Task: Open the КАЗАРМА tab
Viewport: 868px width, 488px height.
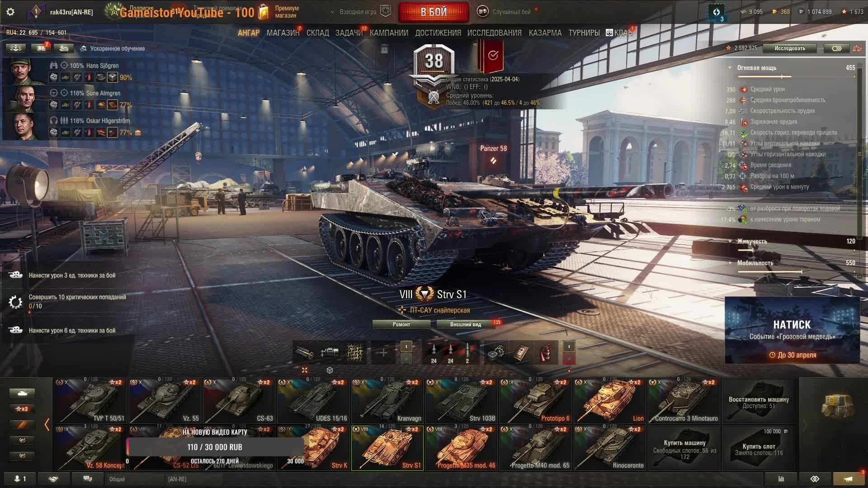Action: (x=545, y=33)
